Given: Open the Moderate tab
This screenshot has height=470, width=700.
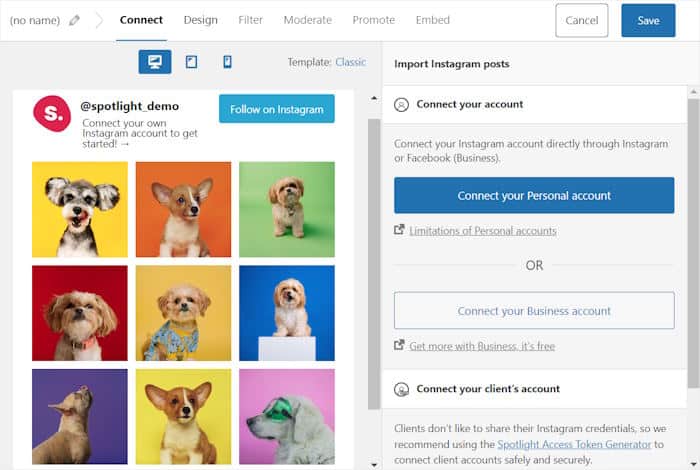Looking at the screenshot, I should [x=308, y=20].
